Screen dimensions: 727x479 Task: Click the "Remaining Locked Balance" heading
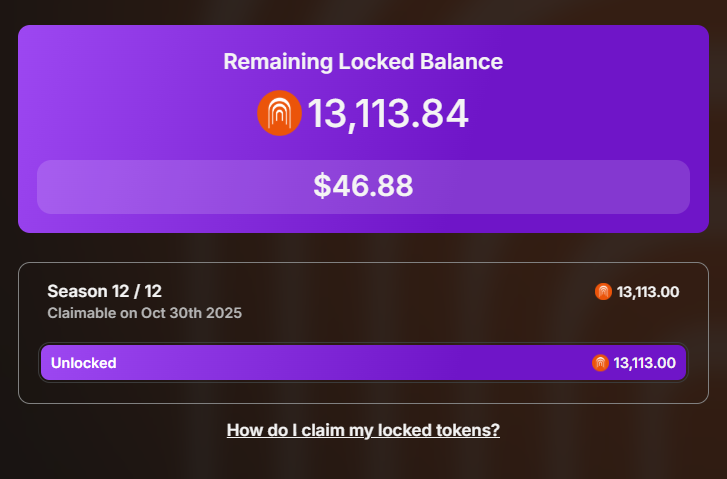pyautogui.click(x=363, y=62)
